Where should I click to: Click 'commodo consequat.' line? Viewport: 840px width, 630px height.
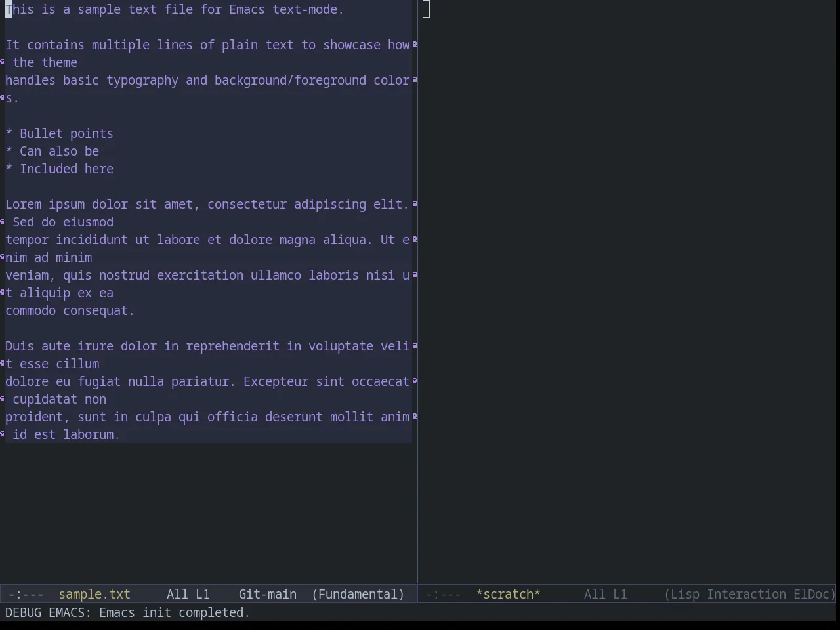(70, 310)
